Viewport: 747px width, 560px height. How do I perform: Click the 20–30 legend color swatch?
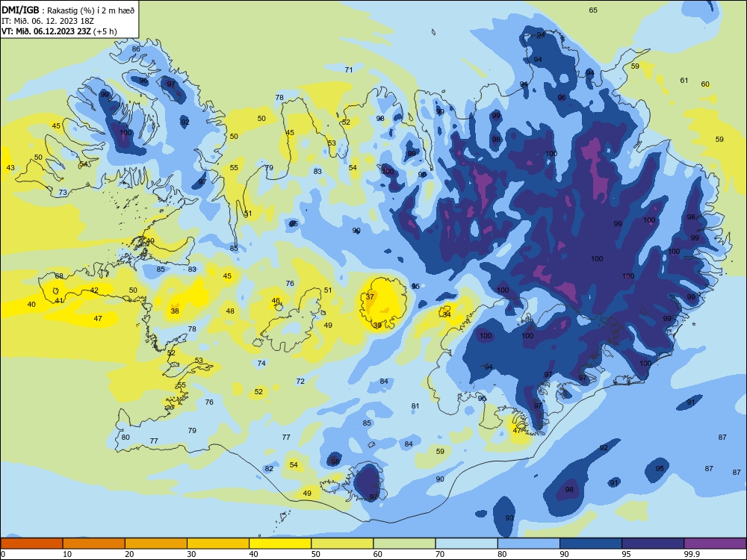pyautogui.click(x=156, y=544)
